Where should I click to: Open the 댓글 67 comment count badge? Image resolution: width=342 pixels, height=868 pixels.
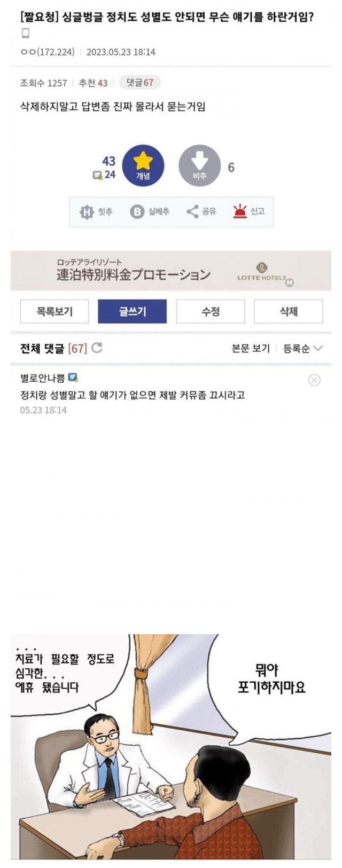click(139, 83)
